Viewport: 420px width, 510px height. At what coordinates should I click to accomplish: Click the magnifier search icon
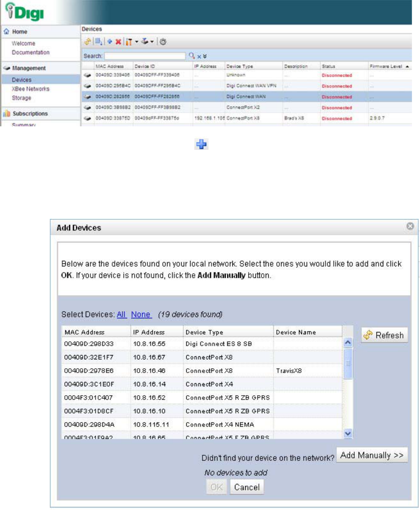pos(192,55)
